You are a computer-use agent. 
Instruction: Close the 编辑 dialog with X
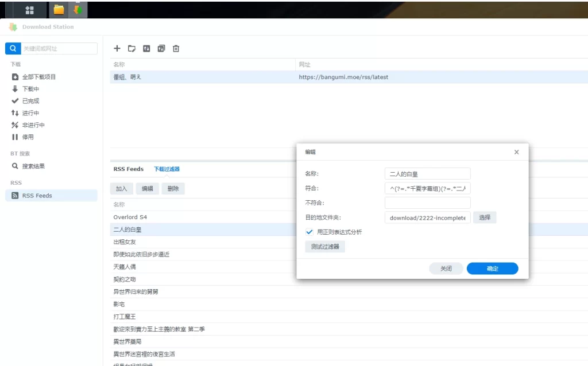pos(516,152)
